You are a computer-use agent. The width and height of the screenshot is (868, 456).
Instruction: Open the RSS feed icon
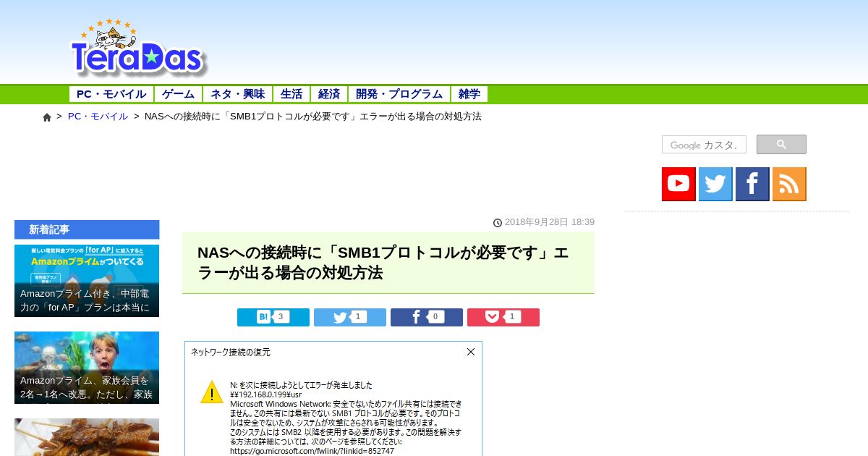coord(789,184)
